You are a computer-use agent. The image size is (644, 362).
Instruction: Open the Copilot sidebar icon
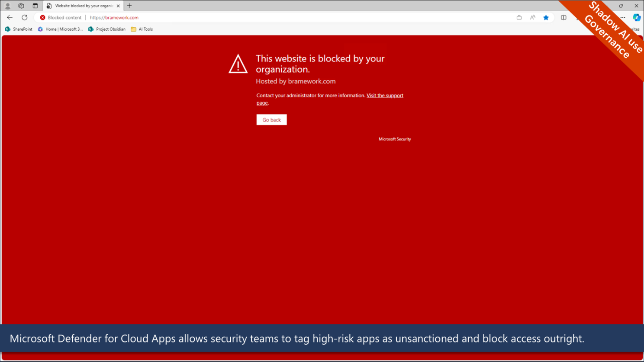tap(637, 17)
